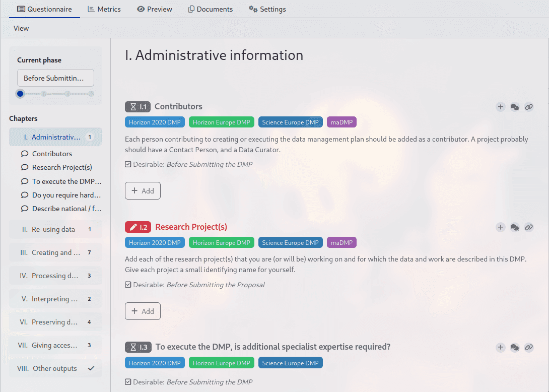The height and width of the screenshot is (392, 549).
Task: Select the last phase dot on slider
Action: click(91, 94)
